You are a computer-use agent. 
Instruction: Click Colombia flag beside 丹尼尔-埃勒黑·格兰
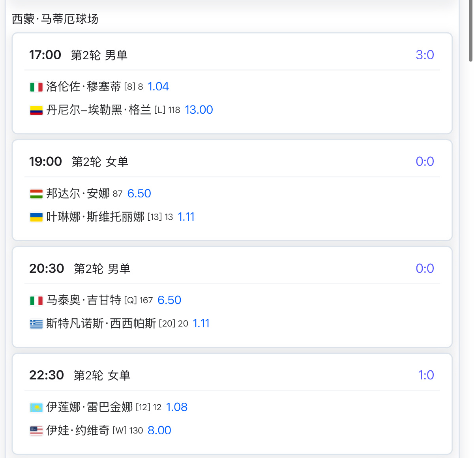pos(36,110)
